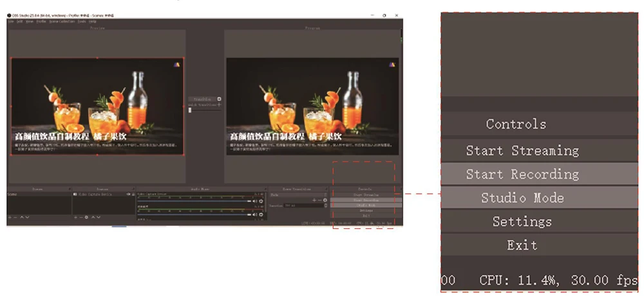
Task: Remove the selected scene with the minus icon
Action: pyautogui.click(x=15, y=217)
